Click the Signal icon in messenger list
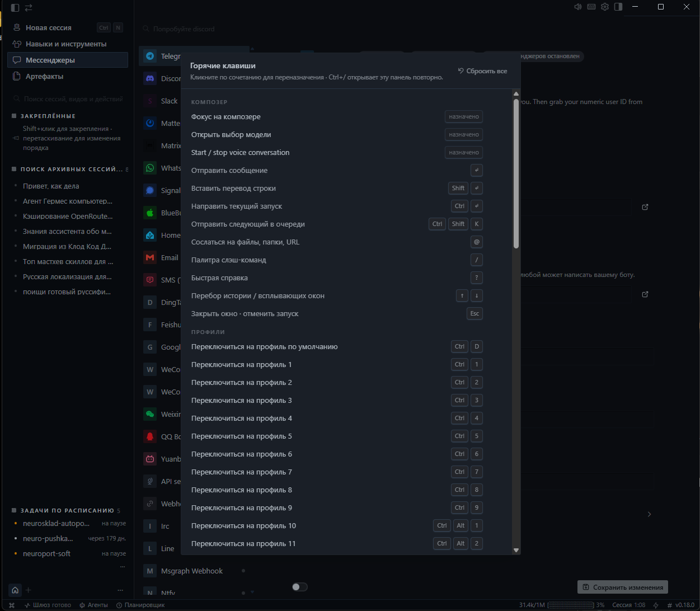The image size is (700, 611). point(149,190)
